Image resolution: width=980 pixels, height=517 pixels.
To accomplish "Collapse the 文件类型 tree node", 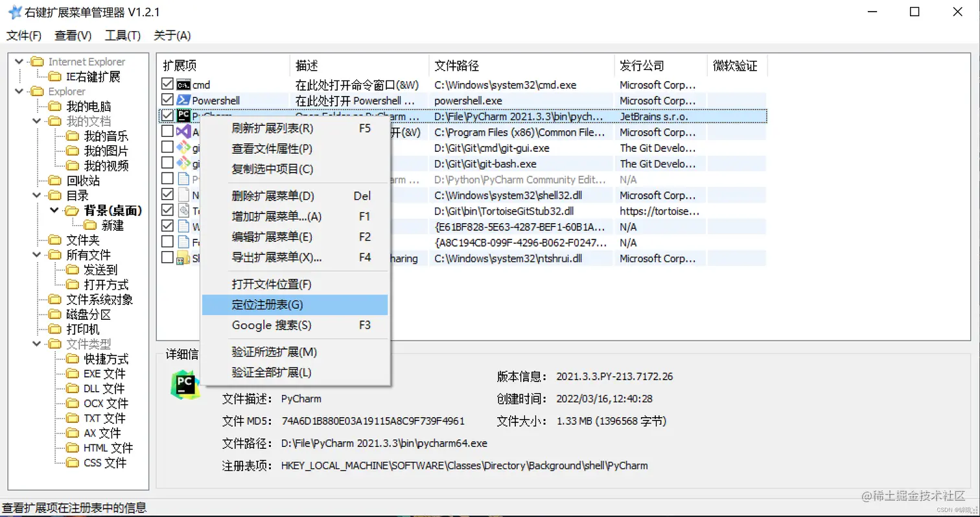I will (x=38, y=344).
